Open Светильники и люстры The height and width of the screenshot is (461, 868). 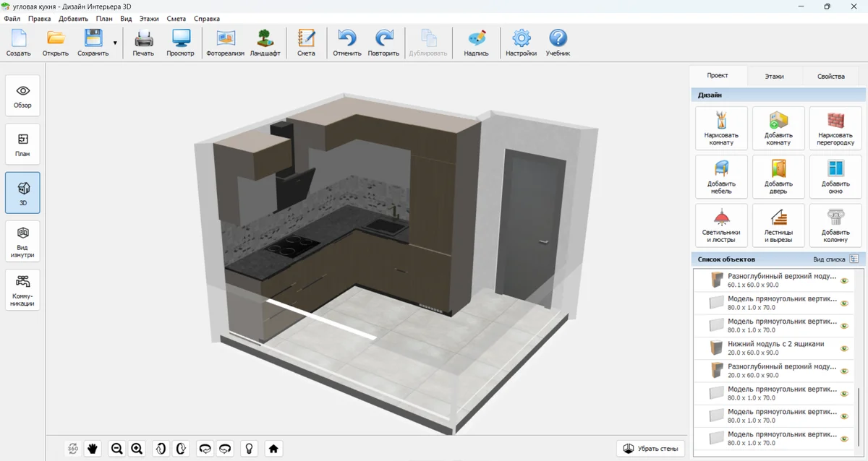coord(721,225)
